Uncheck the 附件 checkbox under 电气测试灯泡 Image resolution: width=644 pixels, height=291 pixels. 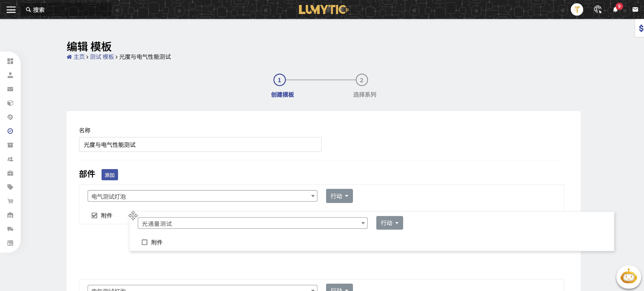pos(94,215)
